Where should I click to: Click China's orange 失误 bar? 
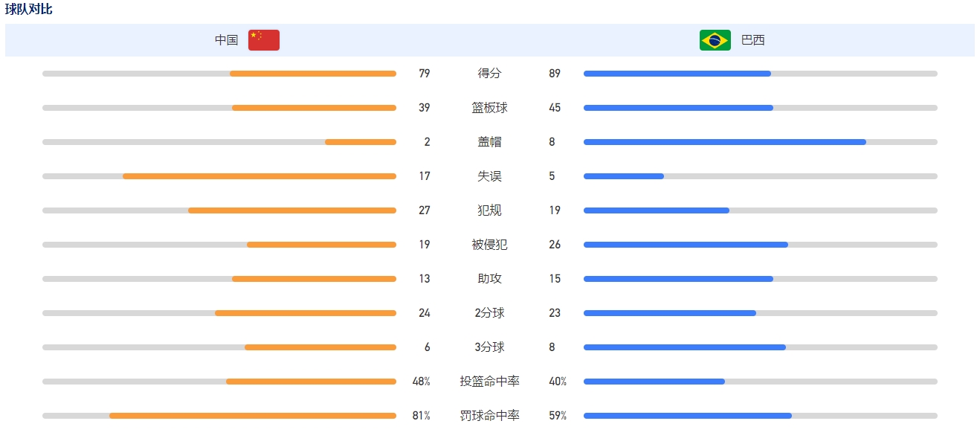(x=259, y=176)
